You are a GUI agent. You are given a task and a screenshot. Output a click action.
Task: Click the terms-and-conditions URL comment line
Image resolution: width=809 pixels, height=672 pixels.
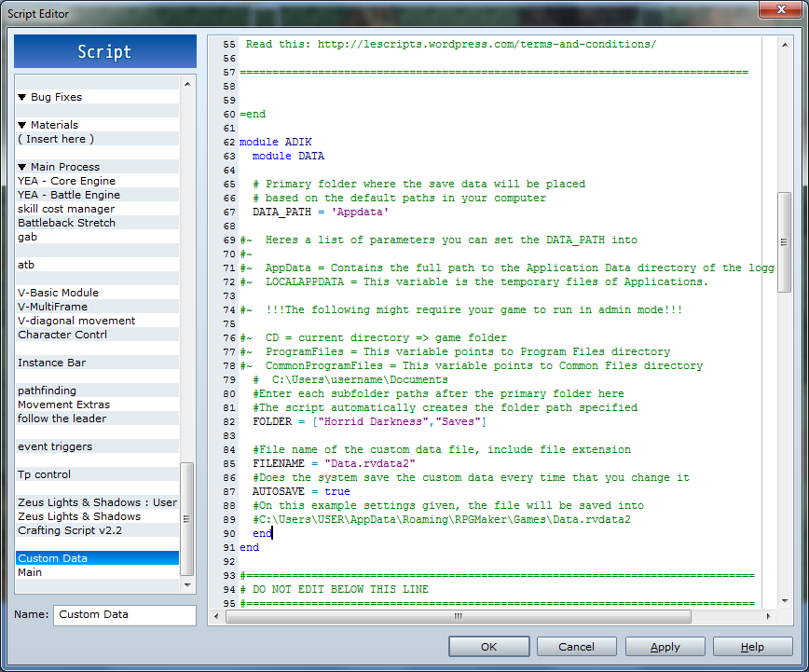click(451, 45)
